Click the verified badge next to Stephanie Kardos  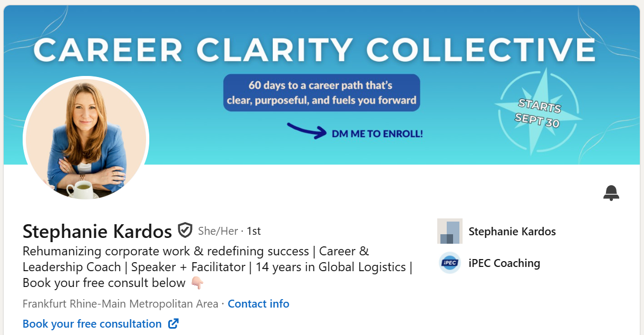[x=184, y=230]
